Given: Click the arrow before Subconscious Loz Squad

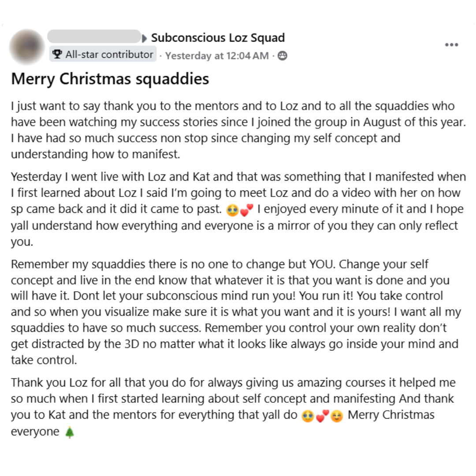Looking at the screenshot, I should click(x=145, y=38).
